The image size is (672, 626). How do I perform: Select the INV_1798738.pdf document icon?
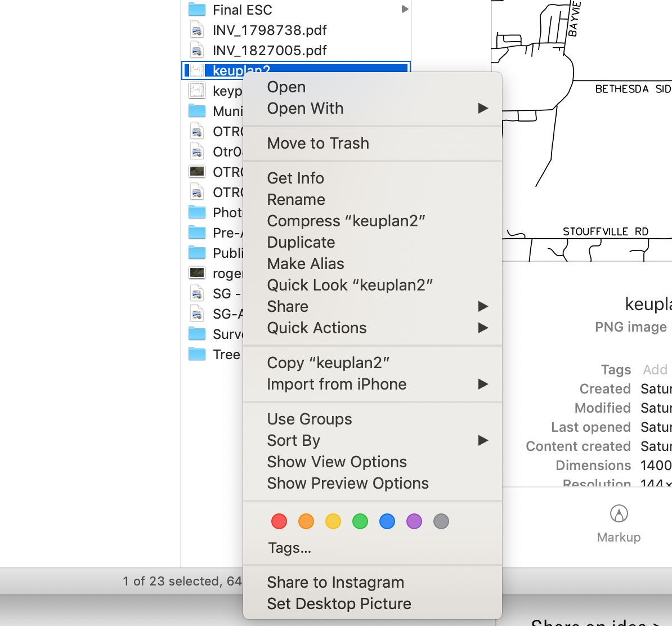coord(197,30)
